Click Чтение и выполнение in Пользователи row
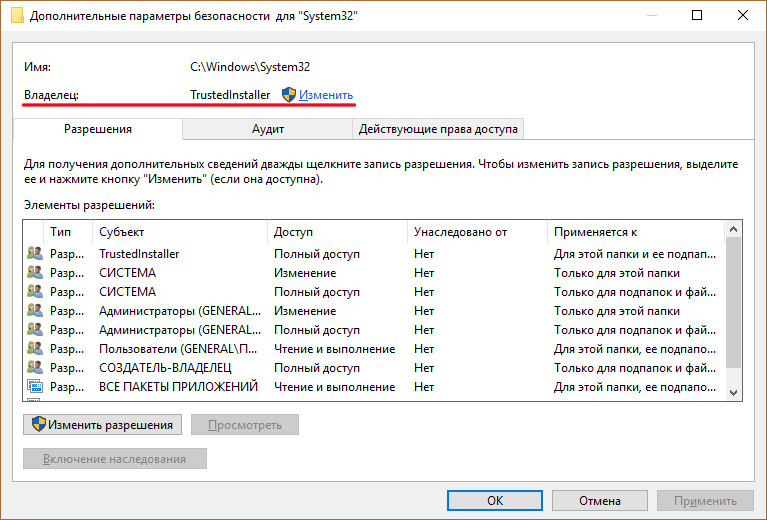 tap(335, 349)
